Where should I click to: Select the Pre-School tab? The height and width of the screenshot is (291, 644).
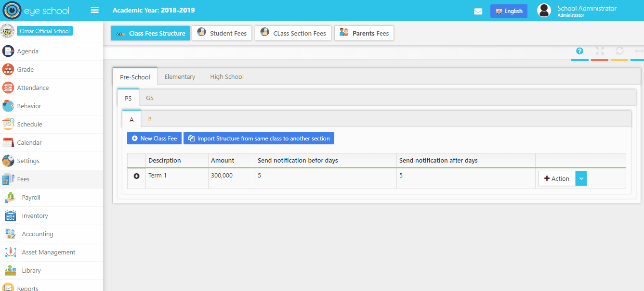coord(135,77)
